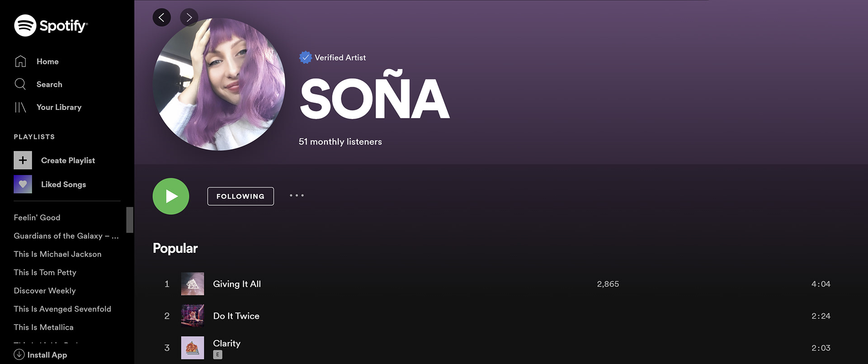Open This Is Metallica playlist

(x=43, y=327)
